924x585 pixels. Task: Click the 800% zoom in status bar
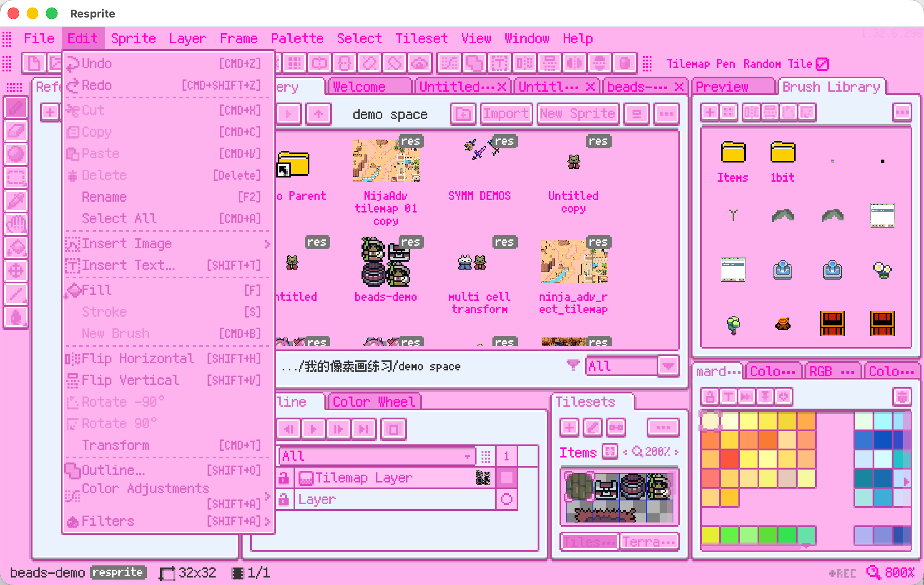[891, 573]
